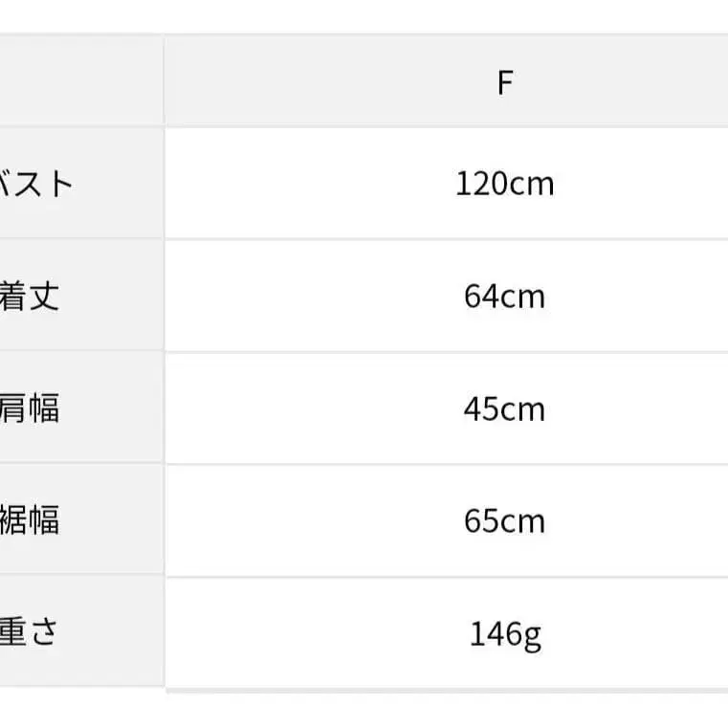Select the 裾幅 row label
Screen dimensions: 728x728
click(30, 520)
